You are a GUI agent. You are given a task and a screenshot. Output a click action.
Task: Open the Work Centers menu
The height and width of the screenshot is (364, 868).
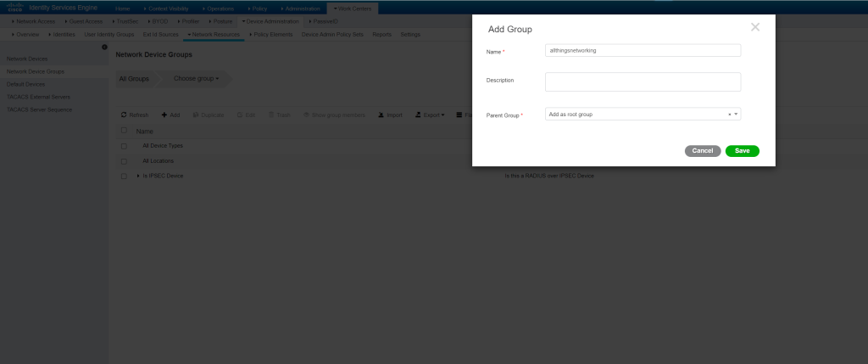coord(353,8)
